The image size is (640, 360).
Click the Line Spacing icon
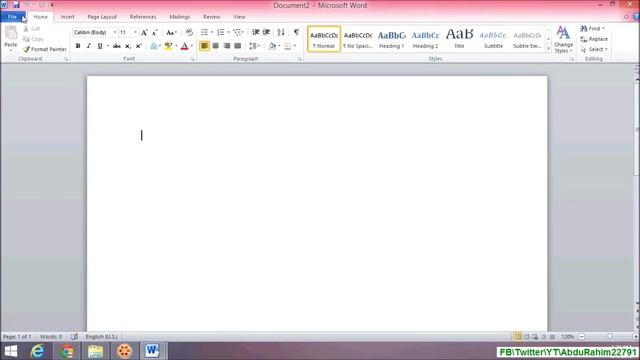coord(253,46)
